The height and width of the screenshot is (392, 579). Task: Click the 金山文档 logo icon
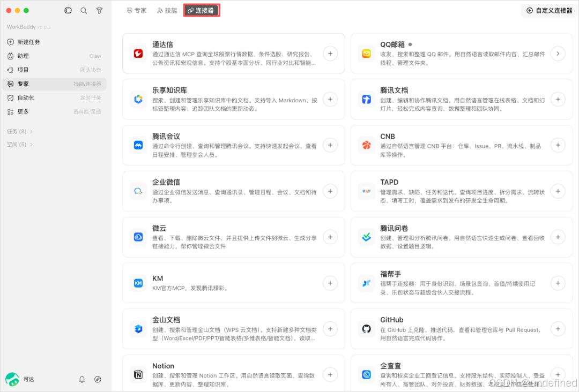point(138,329)
